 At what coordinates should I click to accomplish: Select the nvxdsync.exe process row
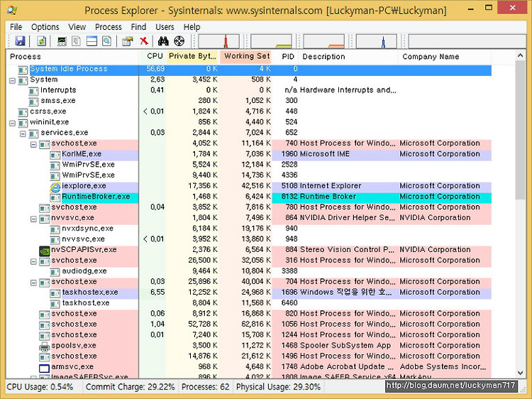point(249,229)
